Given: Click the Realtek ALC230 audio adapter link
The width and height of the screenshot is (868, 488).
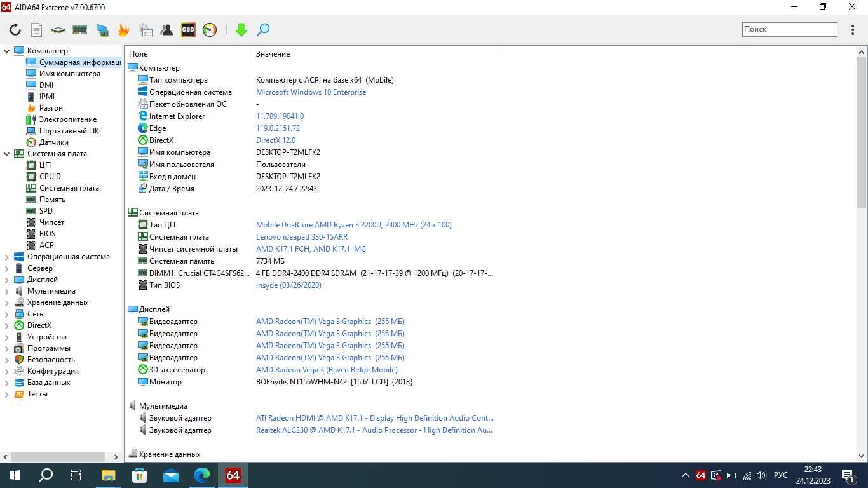Looking at the screenshot, I should pyautogui.click(x=374, y=430).
